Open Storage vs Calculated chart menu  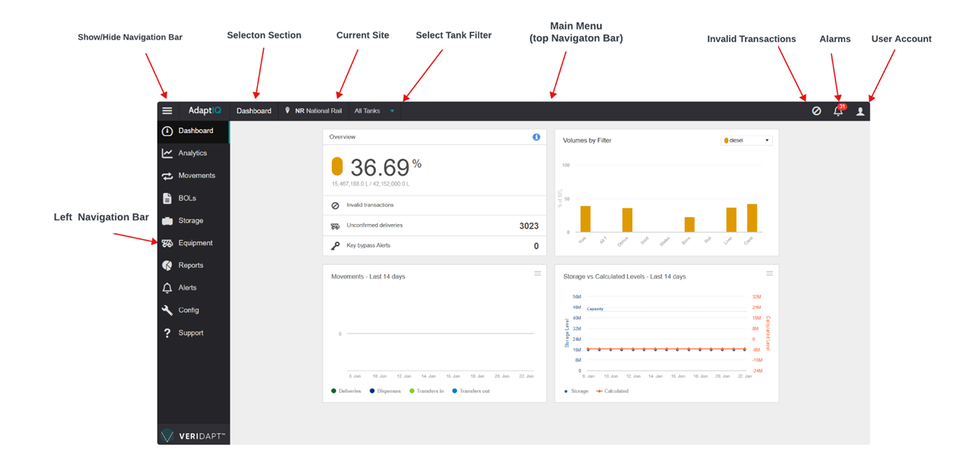click(769, 274)
